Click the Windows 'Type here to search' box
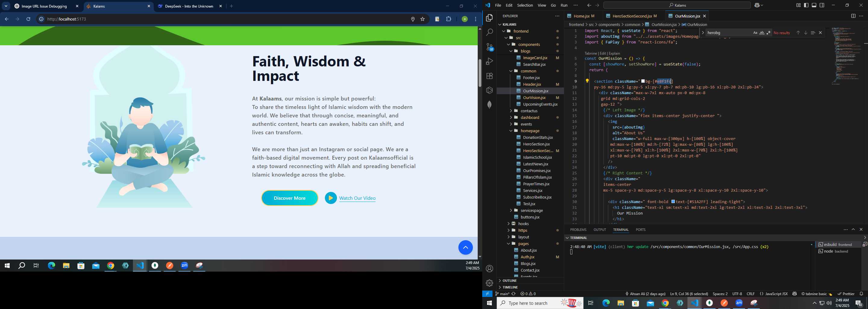868x309 pixels. point(540,303)
